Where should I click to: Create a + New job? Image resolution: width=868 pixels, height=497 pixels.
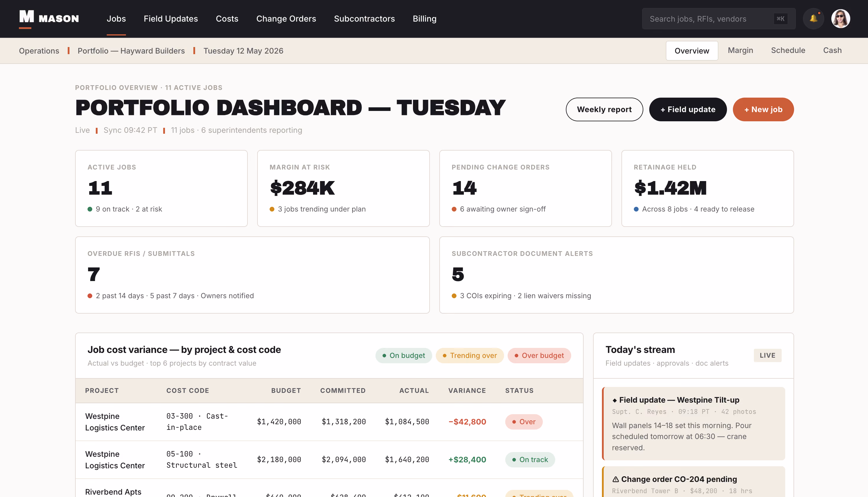763,109
